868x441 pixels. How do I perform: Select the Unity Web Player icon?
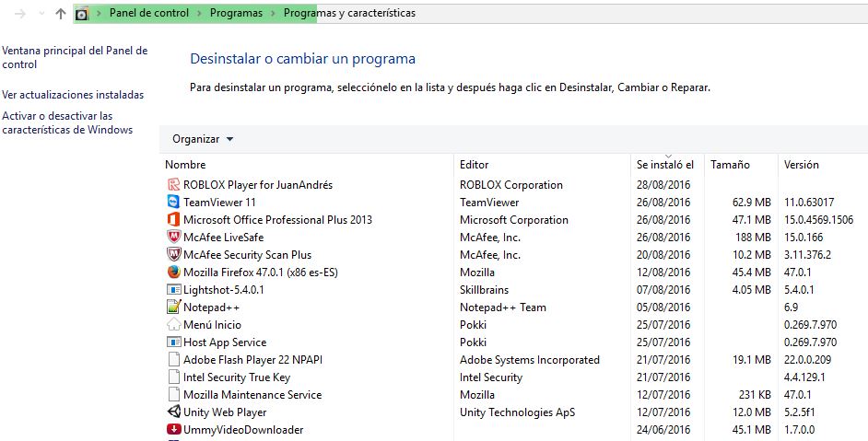click(174, 412)
